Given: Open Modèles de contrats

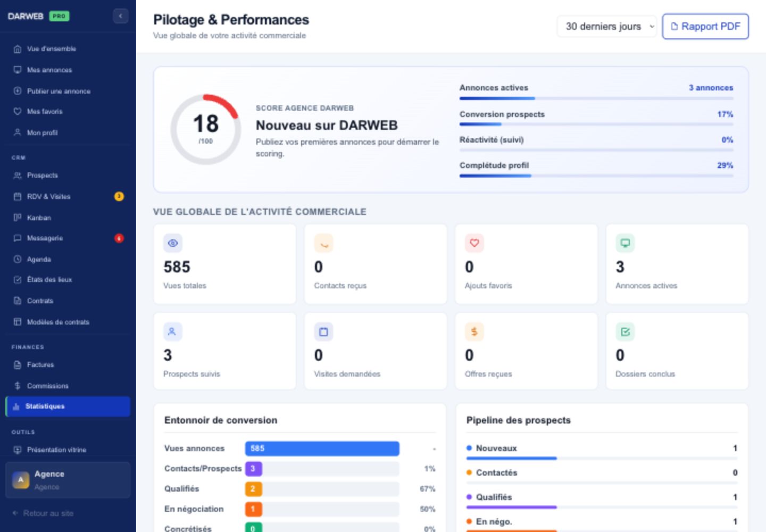Looking at the screenshot, I should click(68, 322).
